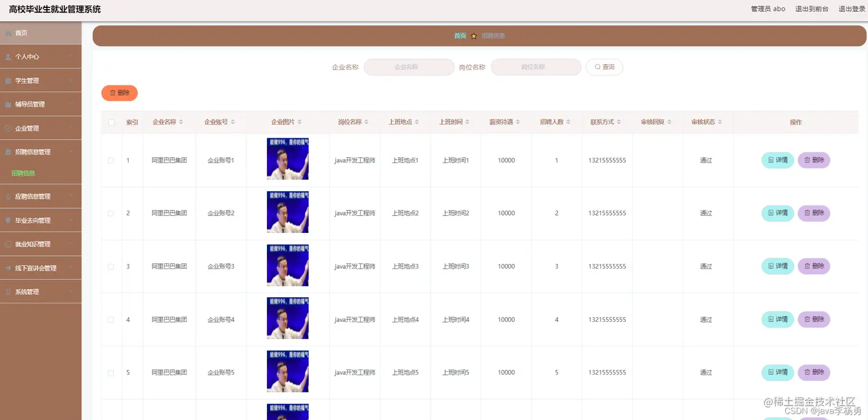Expand the 学生管理 menu chevron
Viewport: 868px width, 420px height.
click(71, 81)
